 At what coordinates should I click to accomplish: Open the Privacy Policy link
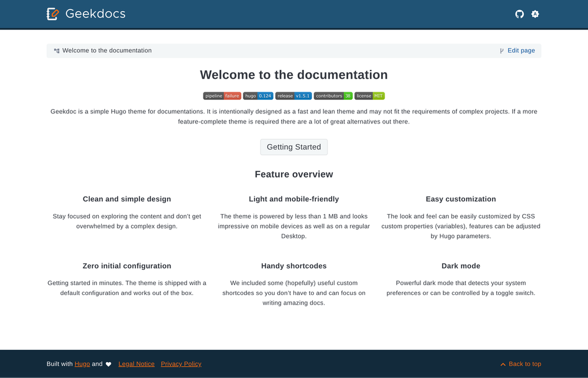point(181,364)
